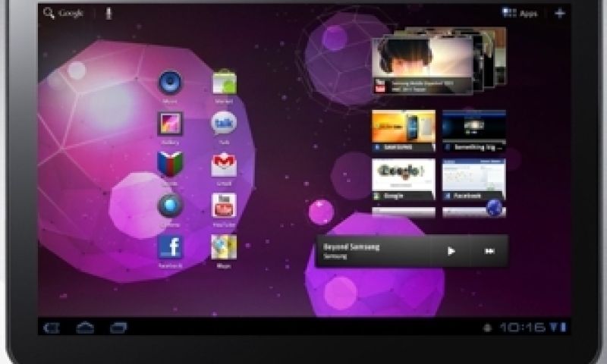This screenshot has height=364, width=607.
Task: Launch the Gmail app
Action: [224, 165]
